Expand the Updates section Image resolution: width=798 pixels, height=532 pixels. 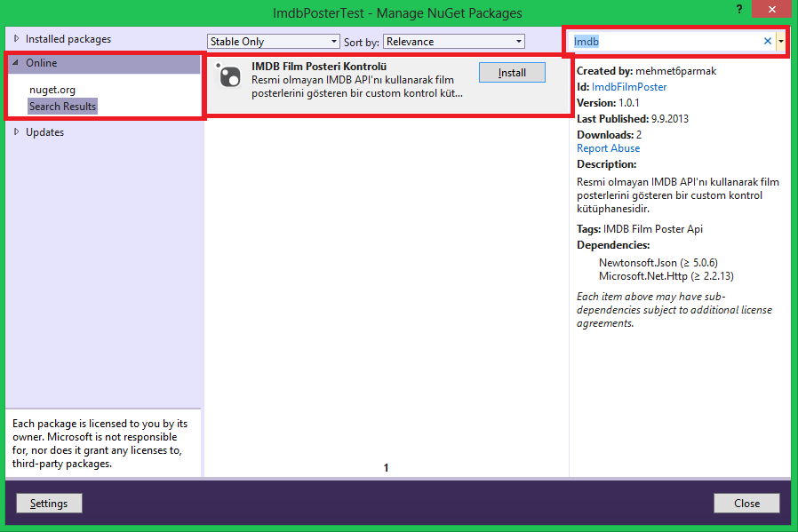click(16, 131)
